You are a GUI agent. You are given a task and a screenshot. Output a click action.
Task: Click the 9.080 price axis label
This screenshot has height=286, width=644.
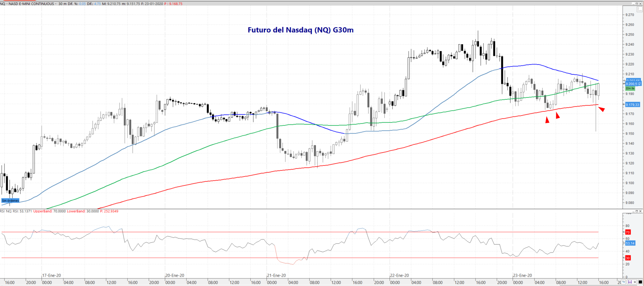[630, 203]
